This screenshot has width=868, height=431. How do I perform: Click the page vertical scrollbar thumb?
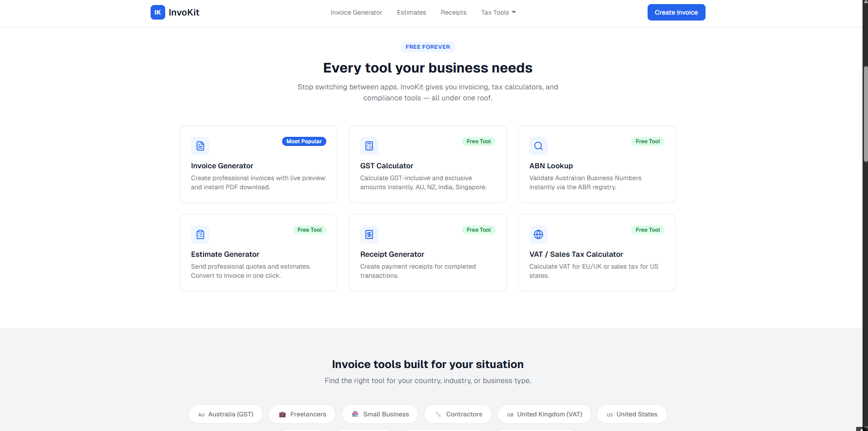(x=865, y=114)
